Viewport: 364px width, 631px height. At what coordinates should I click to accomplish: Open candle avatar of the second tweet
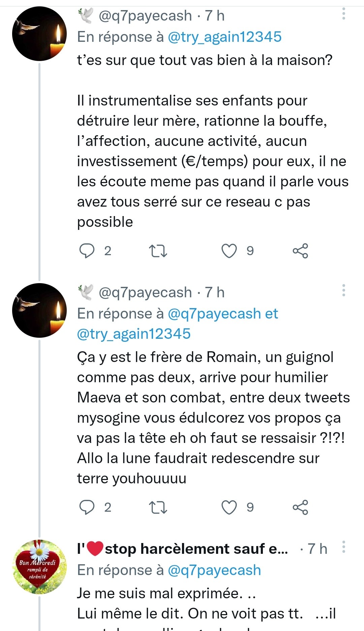tap(39, 310)
